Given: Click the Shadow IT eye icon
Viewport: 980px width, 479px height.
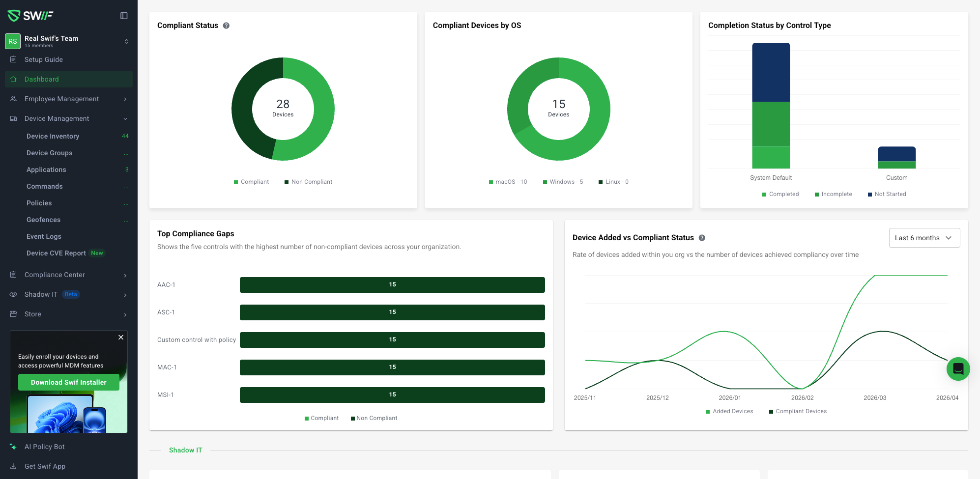Looking at the screenshot, I should pos(13,294).
